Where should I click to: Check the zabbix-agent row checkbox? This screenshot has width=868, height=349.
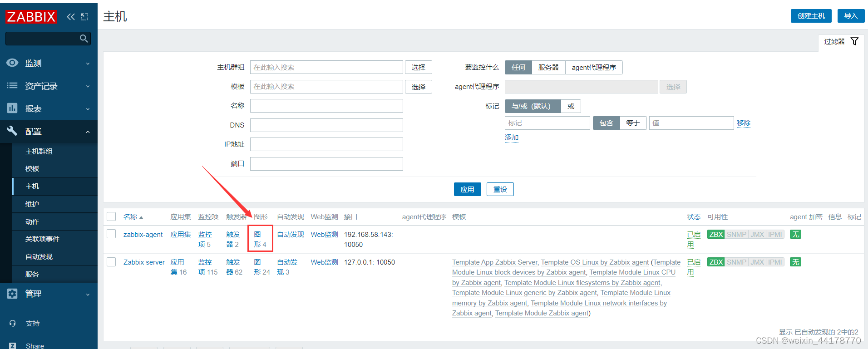click(111, 234)
